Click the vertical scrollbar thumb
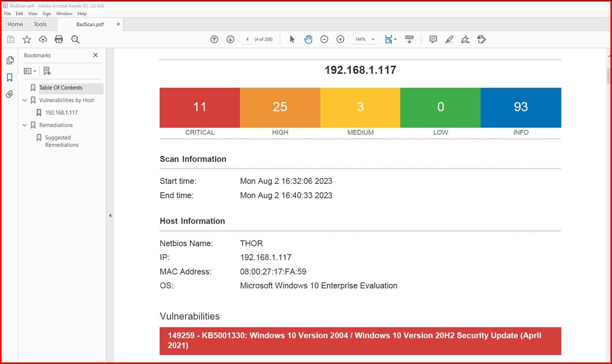This screenshot has height=364, width=612. pyautogui.click(x=608, y=76)
